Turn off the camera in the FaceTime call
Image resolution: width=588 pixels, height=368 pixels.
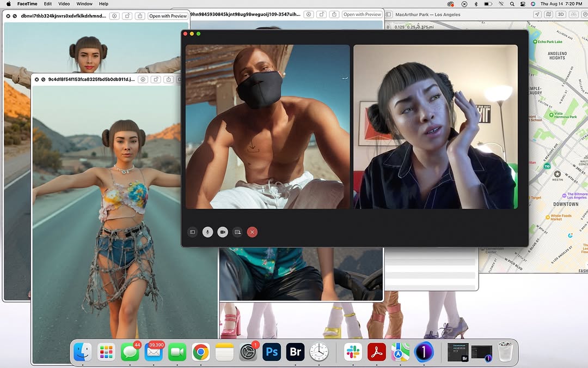click(x=222, y=232)
